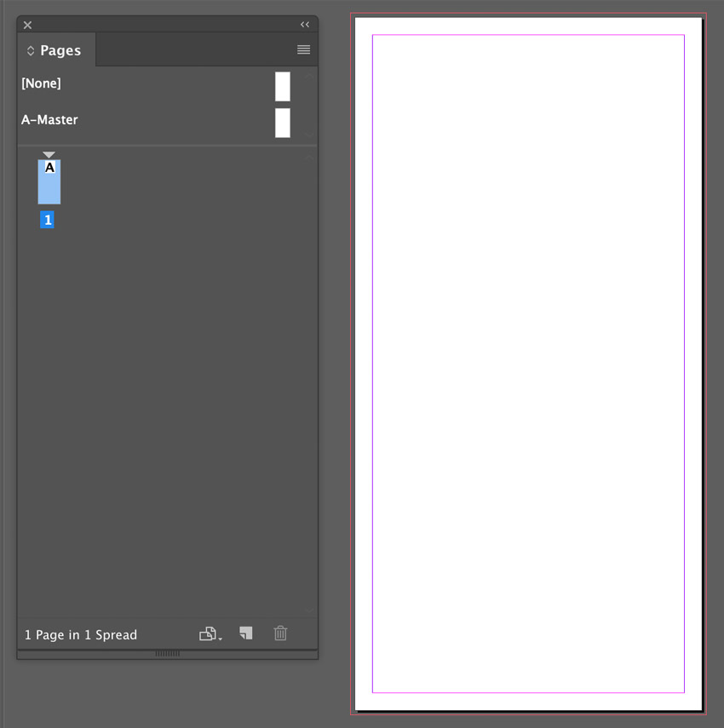The height and width of the screenshot is (728, 724).
Task: Click the page number 1 label
Action: pyautogui.click(x=47, y=220)
